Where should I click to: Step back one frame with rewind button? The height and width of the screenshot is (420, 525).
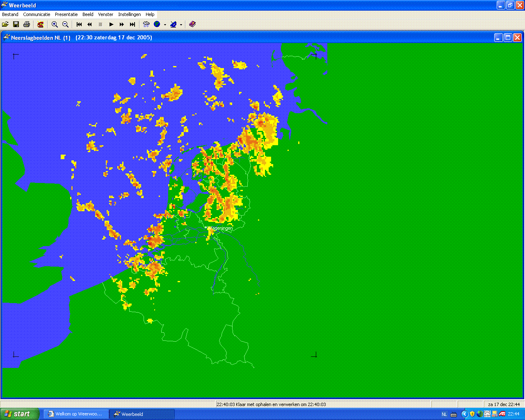(x=90, y=25)
